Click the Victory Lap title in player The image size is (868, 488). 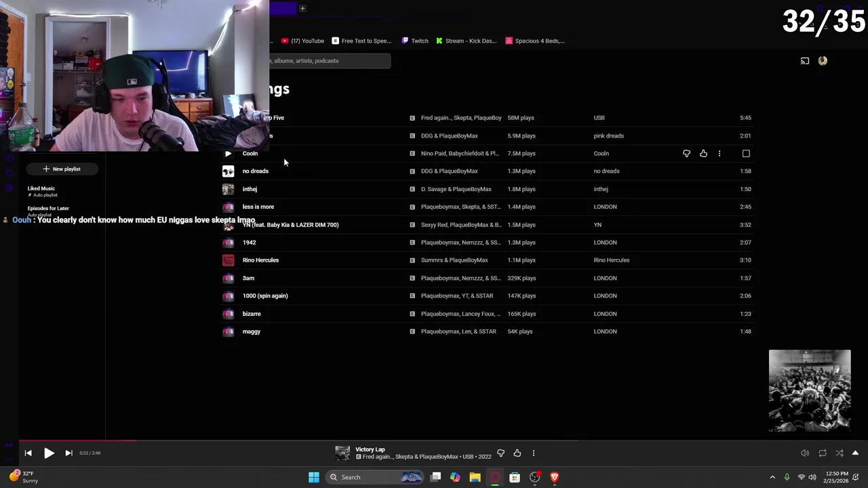pyautogui.click(x=370, y=449)
